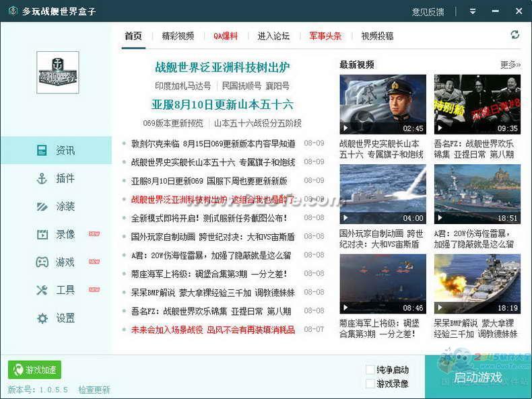Open red news 泛亚洲科技树出炉 这组合我也是醉了
Image resolution: width=532 pixels, height=399 pixels.
coord(213,199)
